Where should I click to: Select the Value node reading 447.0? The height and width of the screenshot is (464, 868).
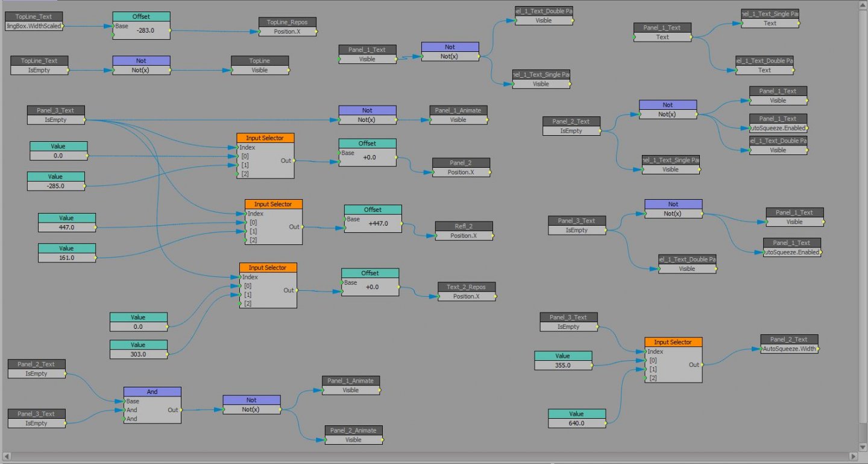coord(66,223)
